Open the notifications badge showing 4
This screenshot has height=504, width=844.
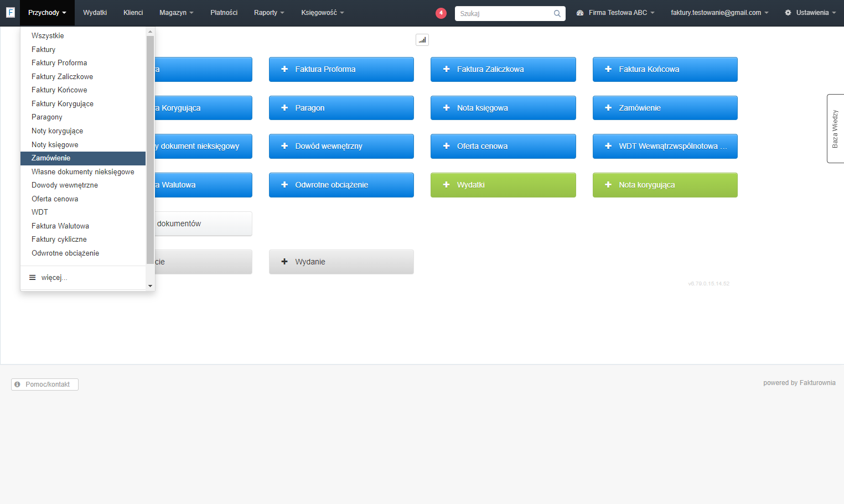pyautogui.click(x=441, y=13)
